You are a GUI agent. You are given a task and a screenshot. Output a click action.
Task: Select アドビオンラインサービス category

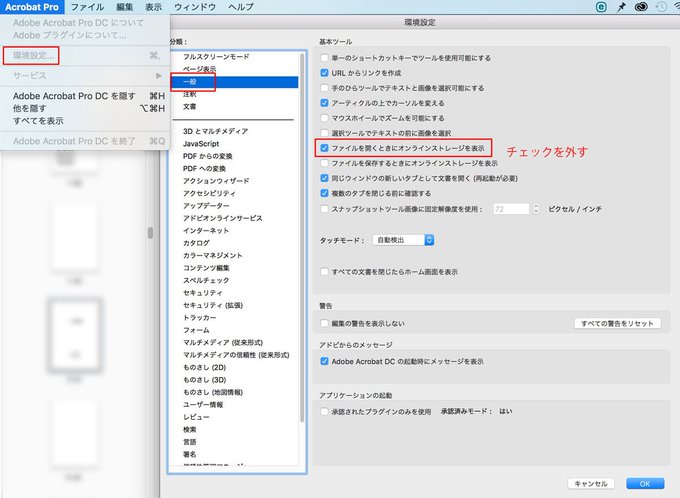tap(222, 218)
